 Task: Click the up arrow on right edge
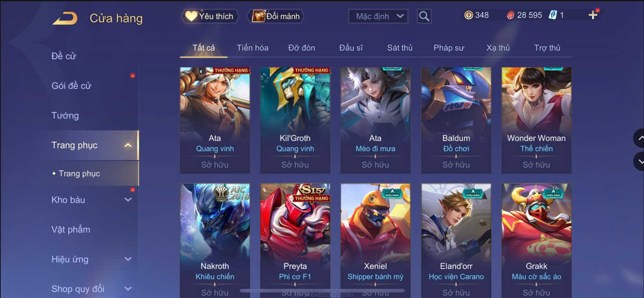[x=640, y=138]
